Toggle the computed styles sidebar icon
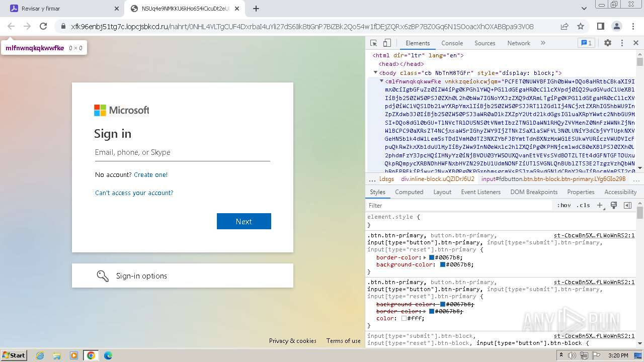The image size is (644, 362). [x=627, y=205]
